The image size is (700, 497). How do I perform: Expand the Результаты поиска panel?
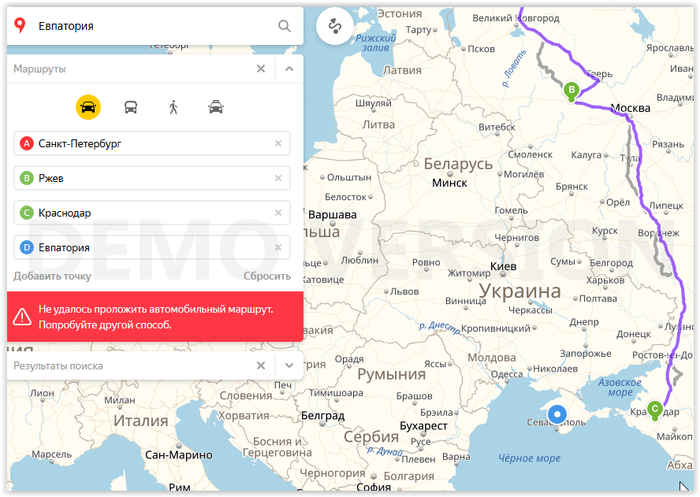pyautogui.click(x=289, y=366)
